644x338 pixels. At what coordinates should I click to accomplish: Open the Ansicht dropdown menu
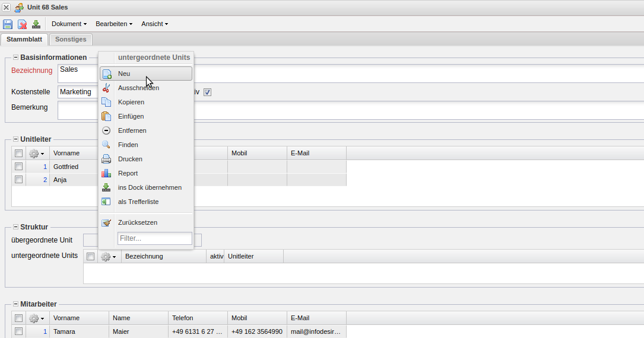(154, 24)
